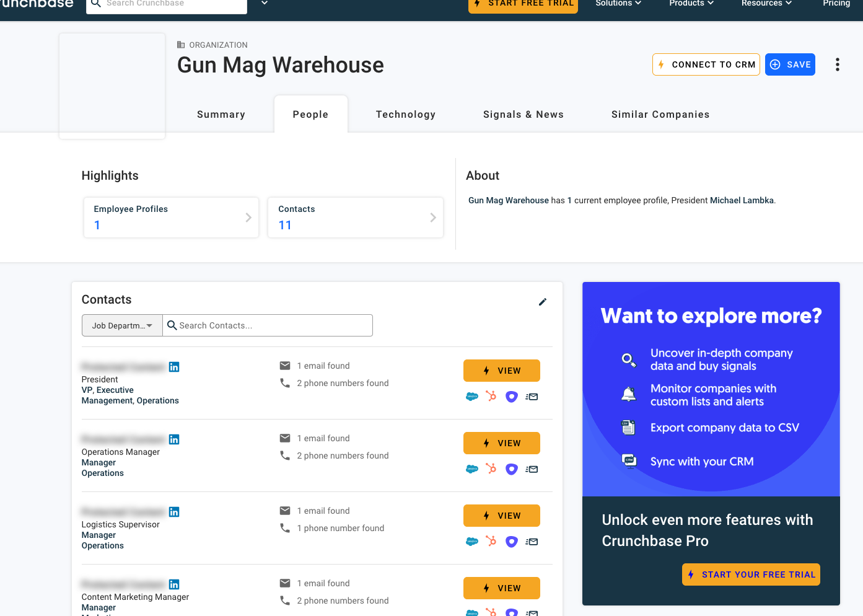Click the pencil edit icon in Contacts
Image resolution: width=863 pixels, height=616 pixels.
pos(543,302)
